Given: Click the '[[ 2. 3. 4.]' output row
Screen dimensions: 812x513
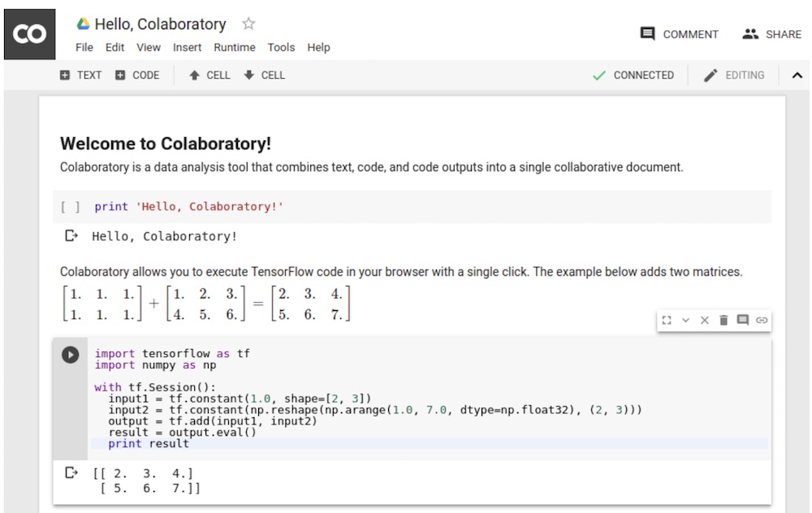Looking at the screenshot, I should tap(143, 474).
